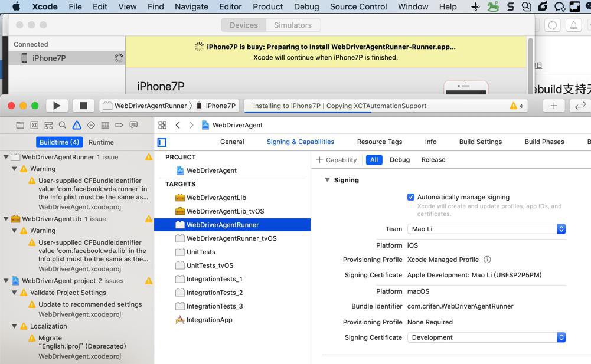Click the bell notification icon in background window
This screenshot has width=591, height=364.
point(574,25)
